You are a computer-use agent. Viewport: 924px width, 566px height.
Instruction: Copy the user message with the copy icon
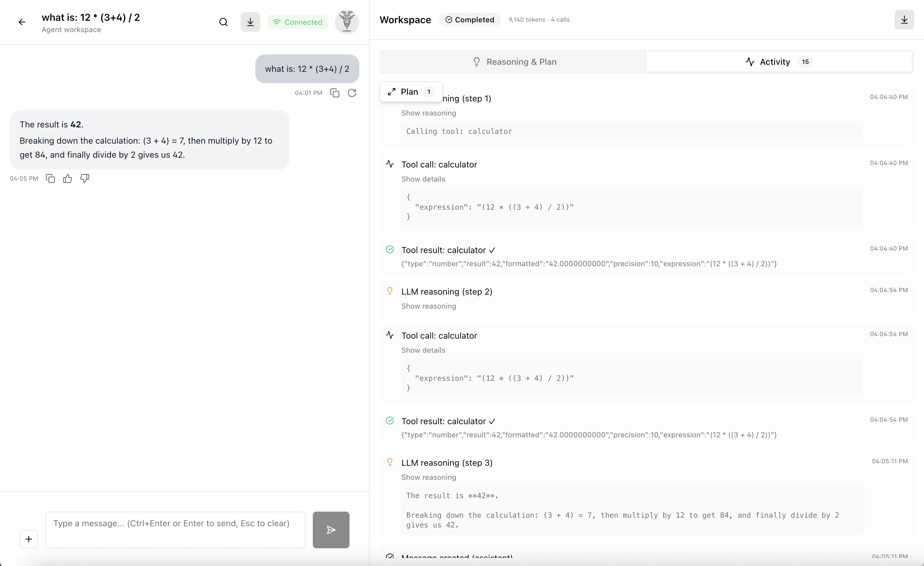pos(334,93)
